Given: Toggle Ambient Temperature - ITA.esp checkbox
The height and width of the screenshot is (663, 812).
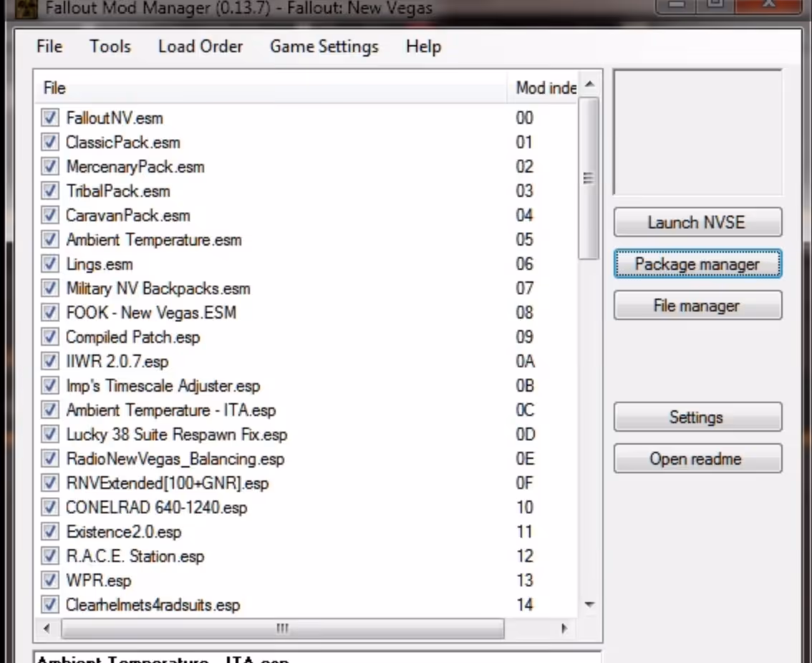Looking at the screenshot, I should pos(49,410).
